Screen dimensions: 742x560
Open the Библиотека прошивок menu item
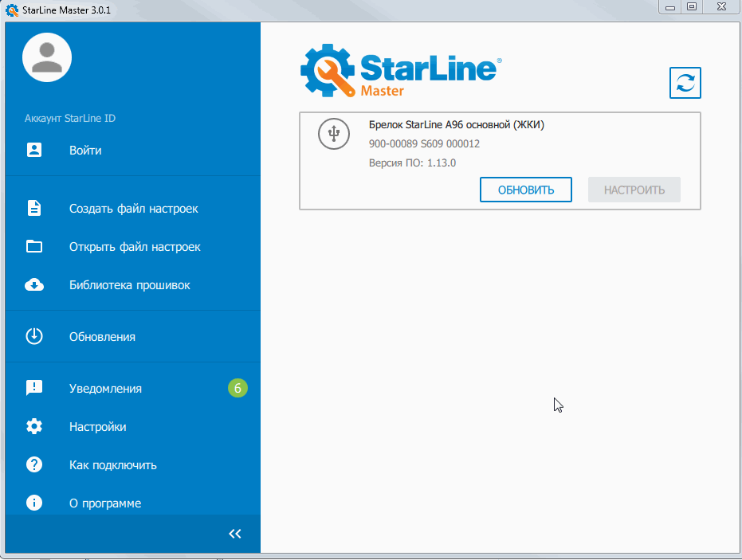tap(129, 285)
